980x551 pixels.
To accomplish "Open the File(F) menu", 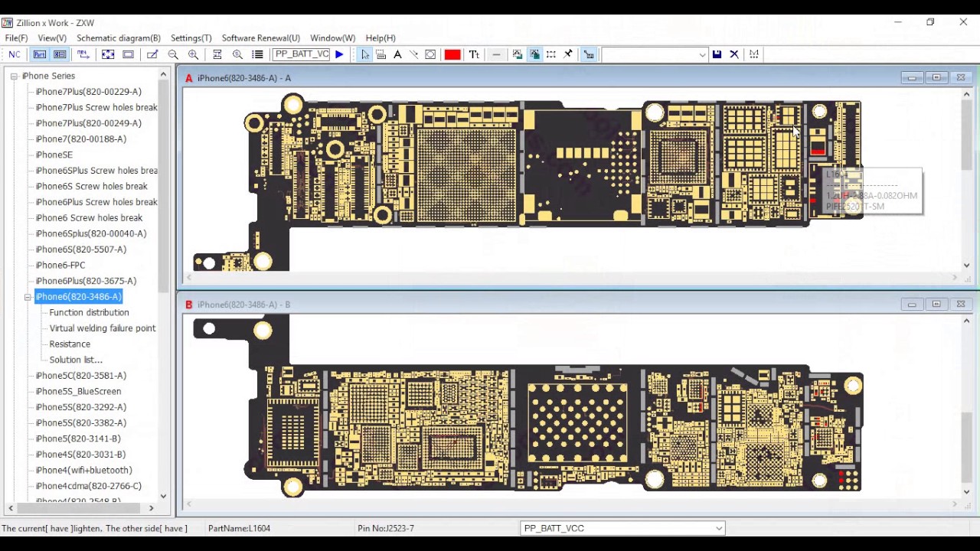I will pyautogui.click(x=16, y=38).
